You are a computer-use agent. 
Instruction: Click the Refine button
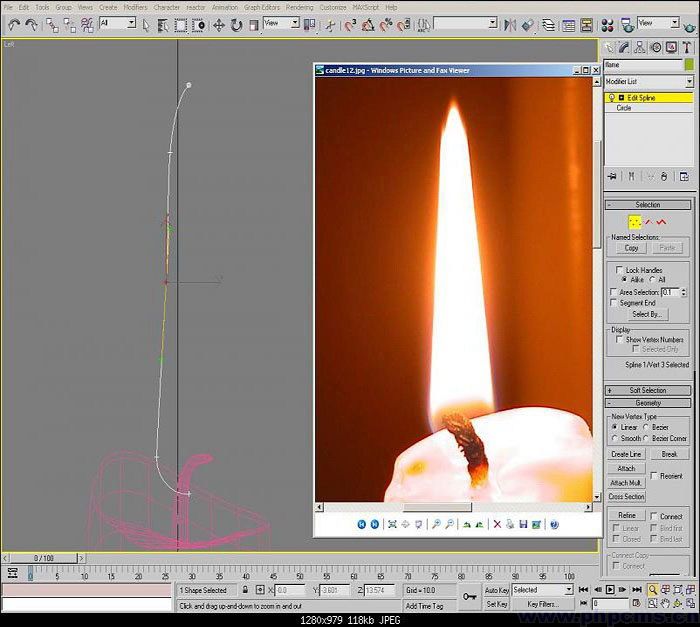(627, 515)
